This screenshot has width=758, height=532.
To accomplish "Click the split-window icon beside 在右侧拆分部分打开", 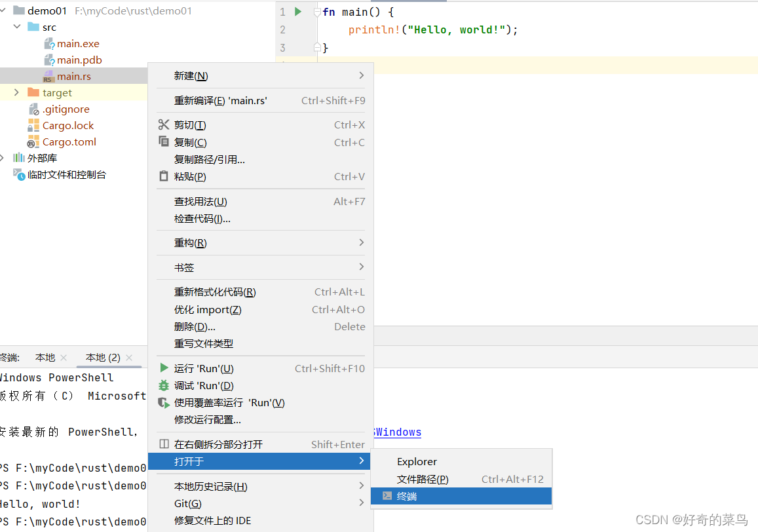I will click(x=164, y=444).
